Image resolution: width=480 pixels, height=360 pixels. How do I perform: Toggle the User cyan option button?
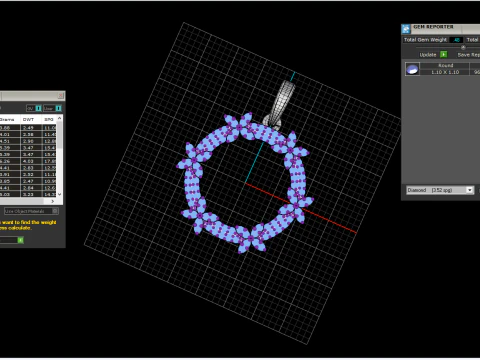coord(58,108)
